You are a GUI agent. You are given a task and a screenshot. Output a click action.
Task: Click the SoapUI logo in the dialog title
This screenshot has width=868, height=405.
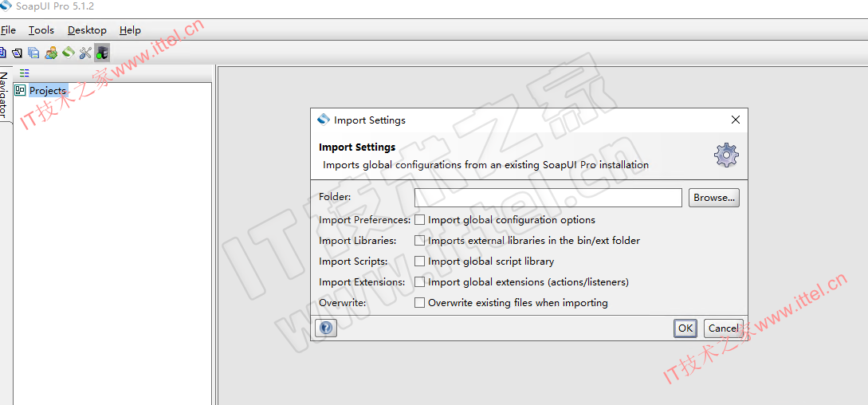click(x=324, y=120)
